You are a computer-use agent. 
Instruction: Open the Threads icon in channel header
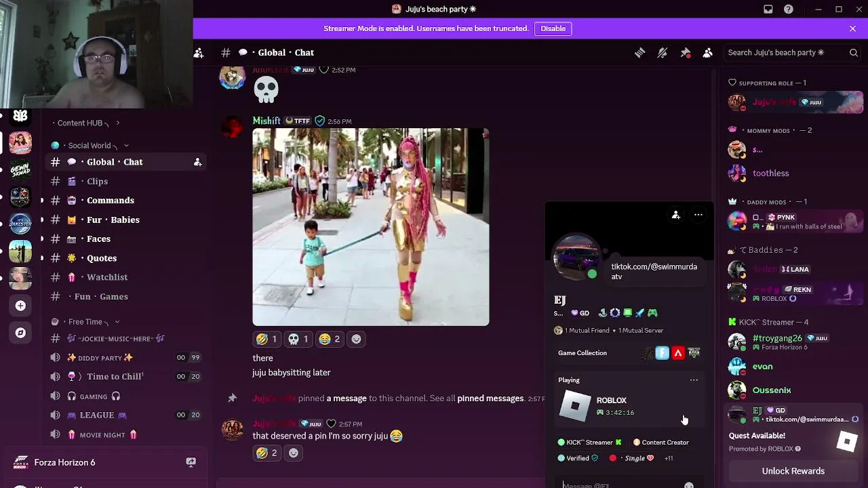(639, 53)
